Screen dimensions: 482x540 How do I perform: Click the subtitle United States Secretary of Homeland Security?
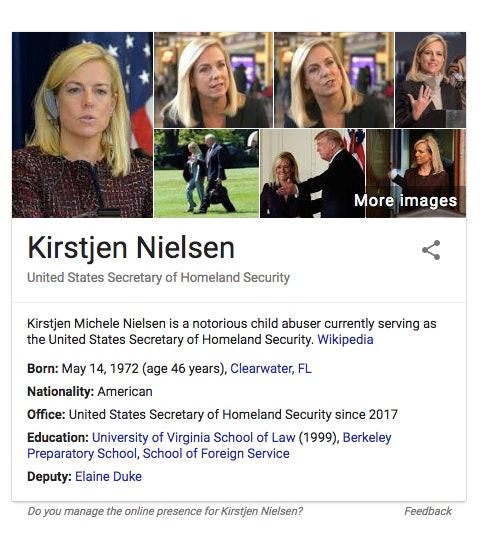(158, 278)
